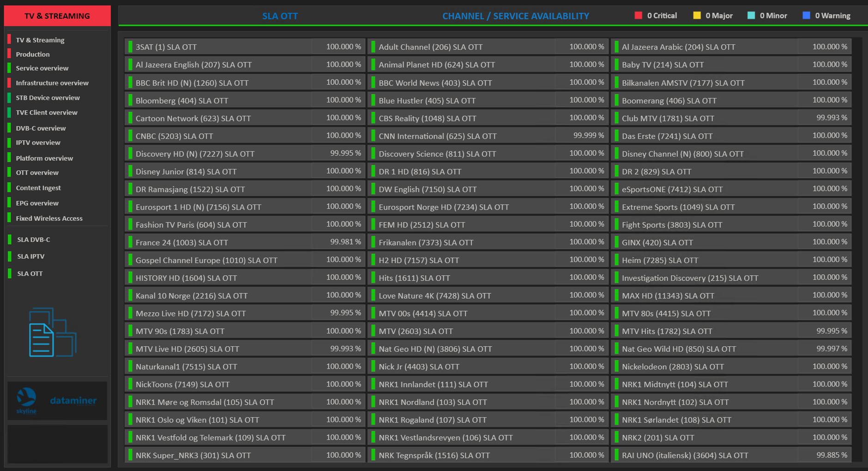Click the documents icon in the sidebar

(x=52, y=332)
